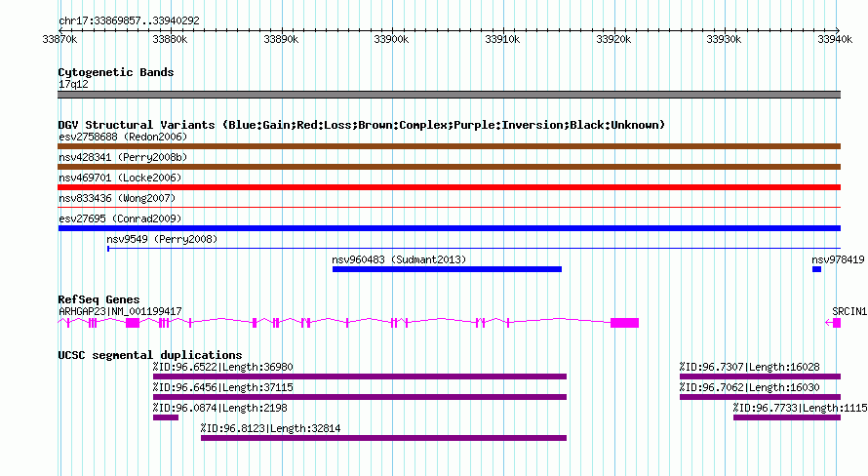The height and width of the screenshot is (476, 868).
Task: Click the purple bar under Length:16030
Action: tap(760, 397)
